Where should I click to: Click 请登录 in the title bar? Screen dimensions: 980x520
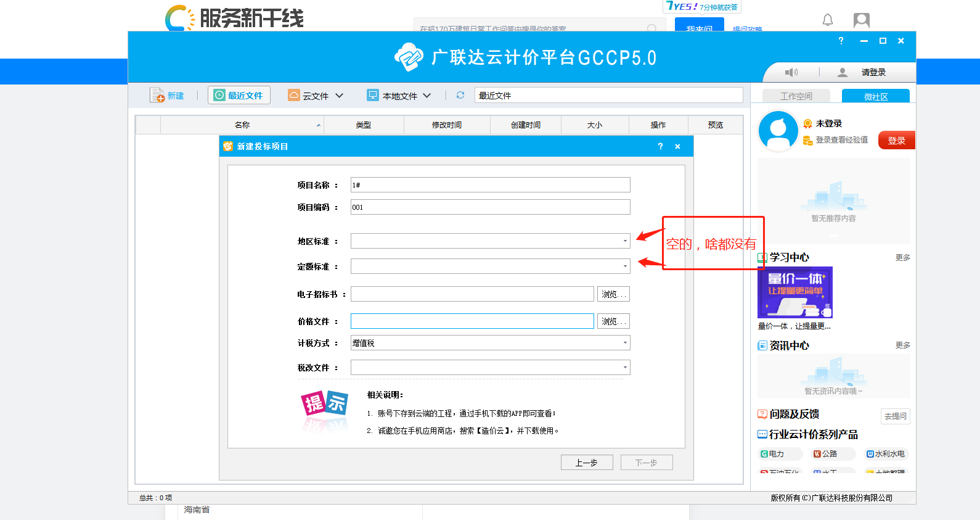point(873,72)
